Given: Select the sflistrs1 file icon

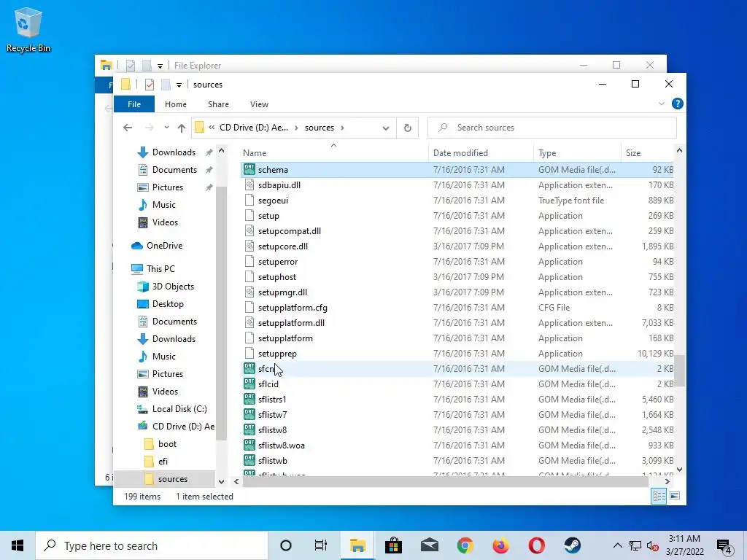Looking at the screenshot, I should 249,399.
